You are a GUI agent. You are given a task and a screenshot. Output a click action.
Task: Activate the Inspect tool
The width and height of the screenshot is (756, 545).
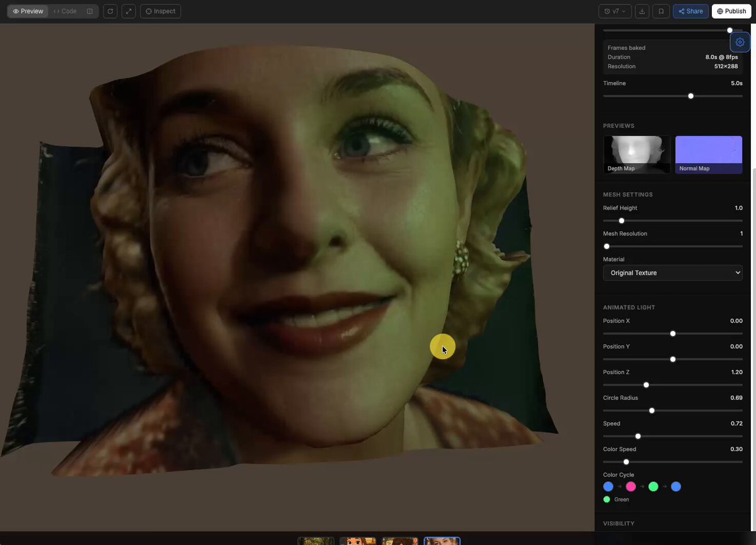tap(160, 11)
